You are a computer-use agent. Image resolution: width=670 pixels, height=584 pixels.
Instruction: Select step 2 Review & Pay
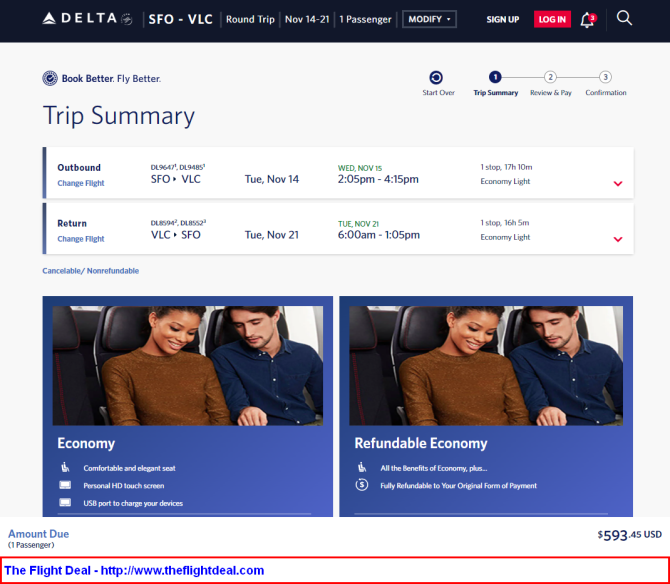click(550, 77)
